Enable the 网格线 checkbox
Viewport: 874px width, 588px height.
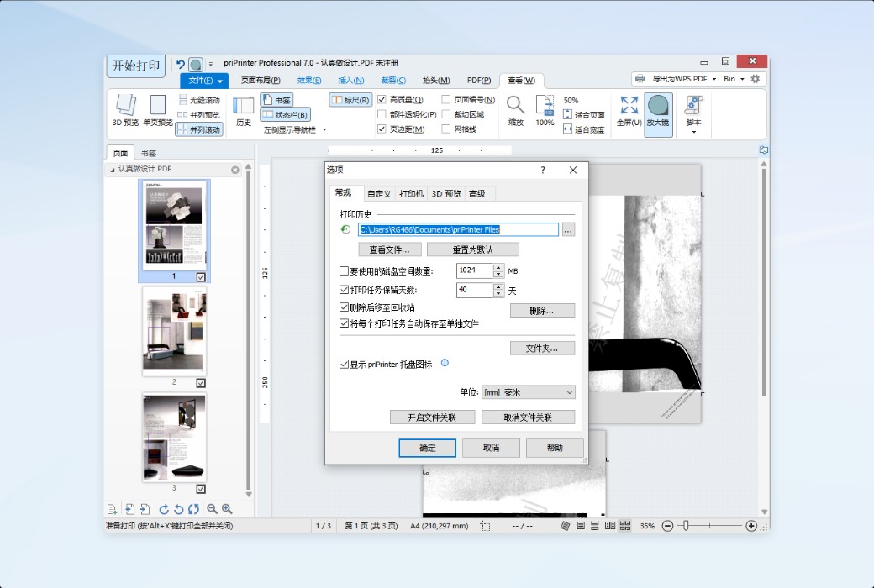pos(446,129)
